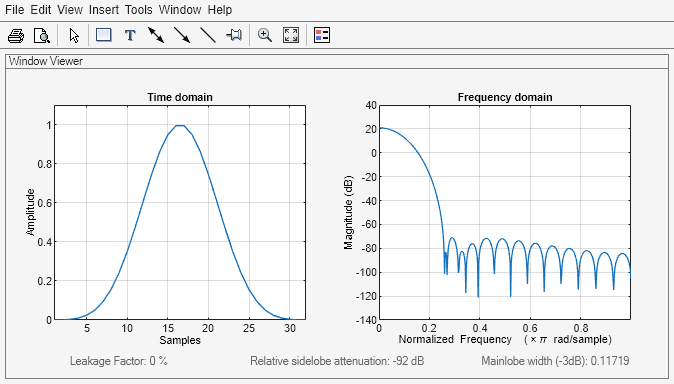Open the File menu

pos(15,9)
